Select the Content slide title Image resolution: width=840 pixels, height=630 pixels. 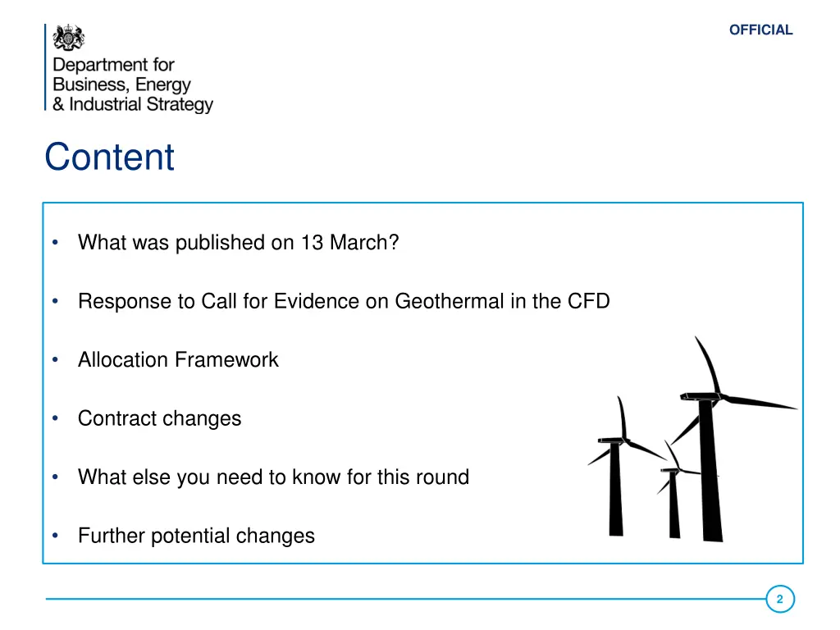point(109,157)
